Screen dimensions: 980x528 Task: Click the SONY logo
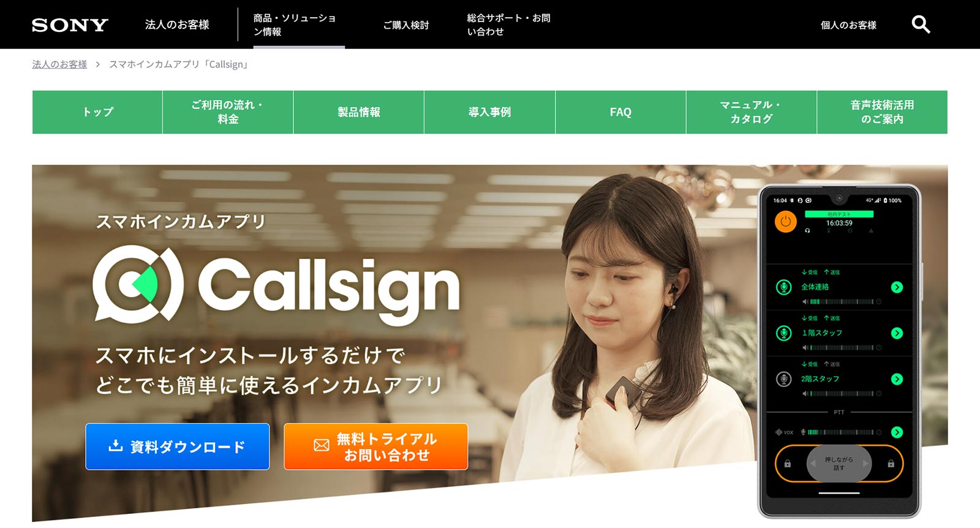(70, 25)
